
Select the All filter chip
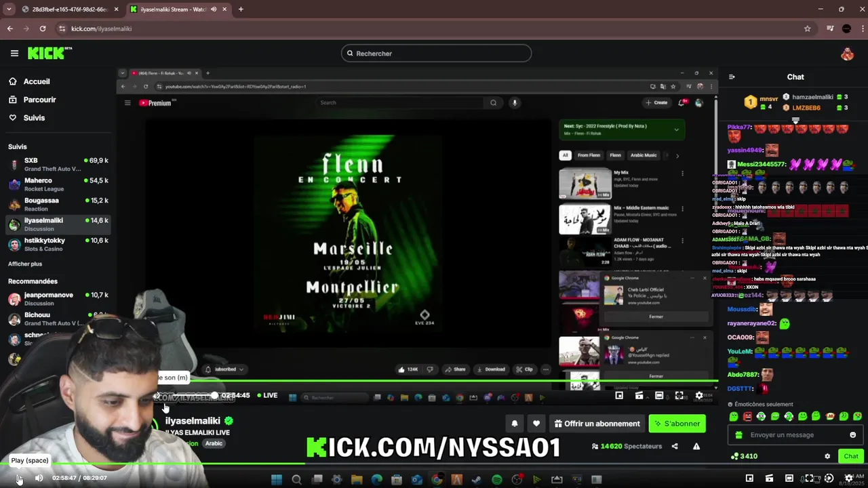[x=564, y=155]
